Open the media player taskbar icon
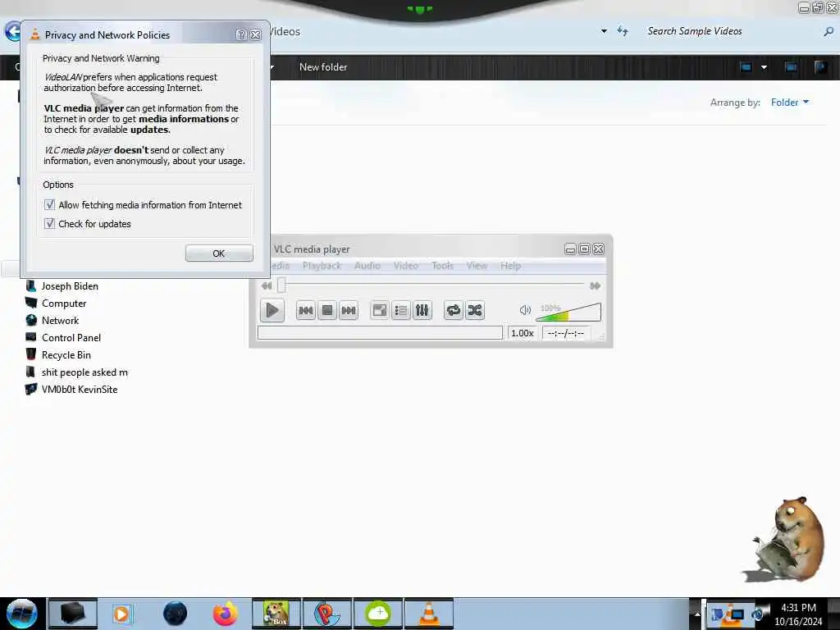840x630 pixels. click(x=122, y=614)
